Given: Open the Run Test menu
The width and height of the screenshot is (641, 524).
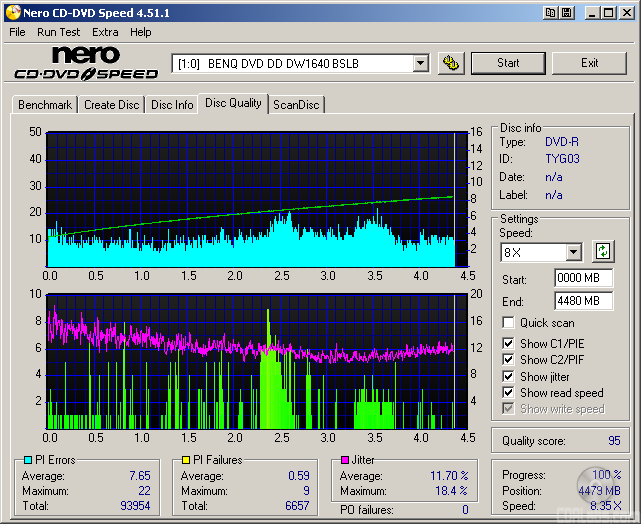Looking at the screenshot, I should click(60, 32).
